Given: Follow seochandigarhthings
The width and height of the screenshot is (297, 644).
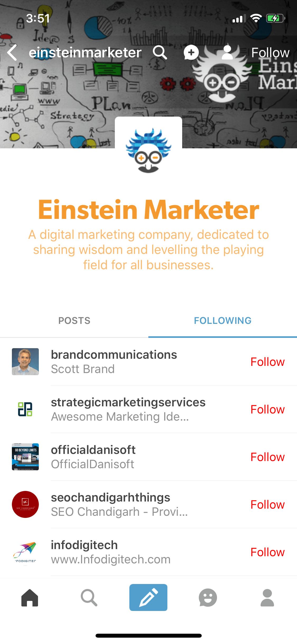Looking at the screenshot, I should [267, 504].
